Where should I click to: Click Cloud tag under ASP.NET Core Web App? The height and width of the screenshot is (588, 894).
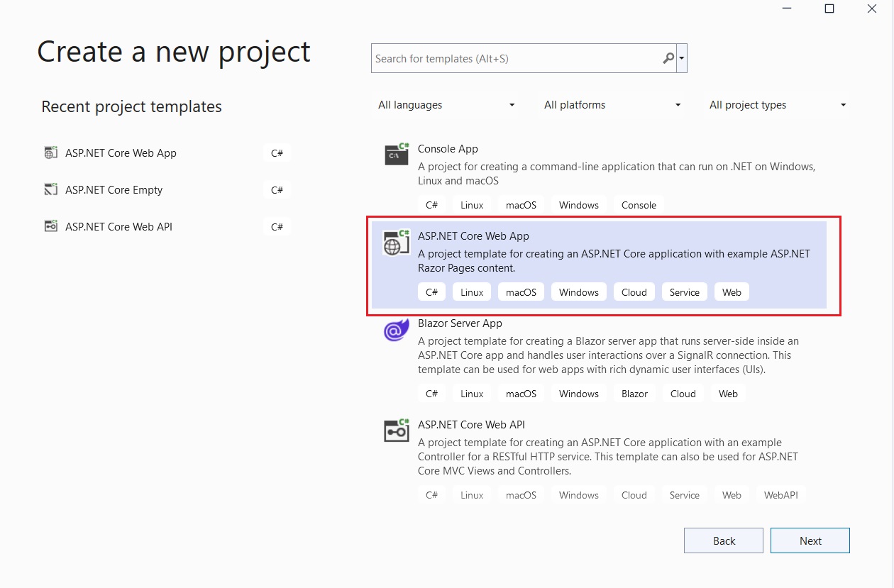click(x=634, y=292)
